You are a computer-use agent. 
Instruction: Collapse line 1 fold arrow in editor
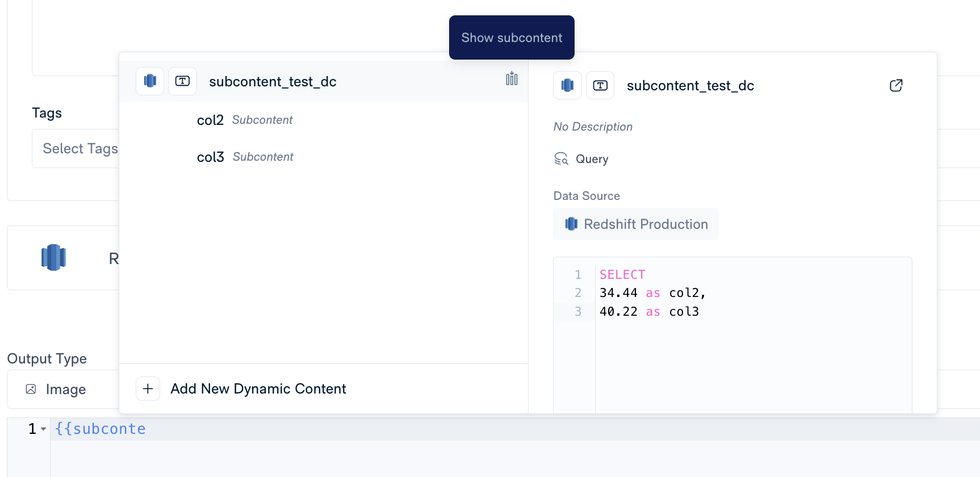pos(44,429)
